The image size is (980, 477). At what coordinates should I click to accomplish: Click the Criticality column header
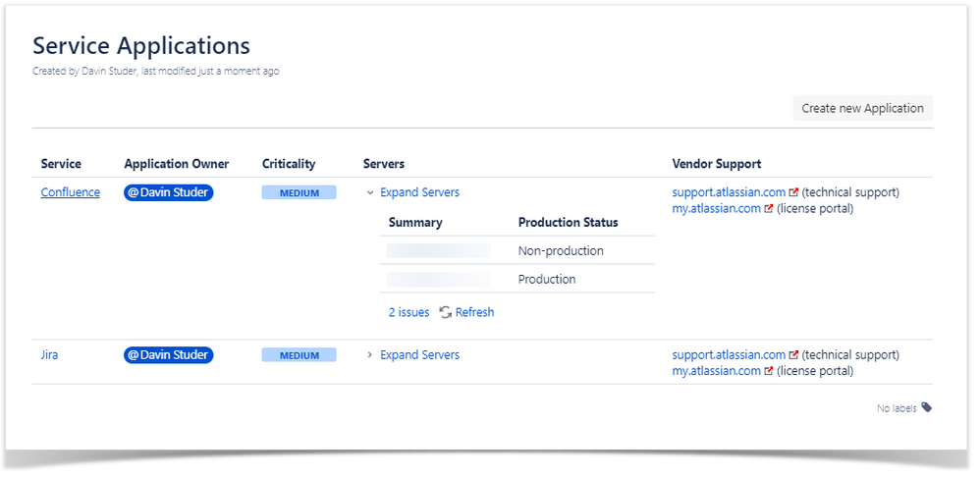pyautogui.click(x=288, y=164)
